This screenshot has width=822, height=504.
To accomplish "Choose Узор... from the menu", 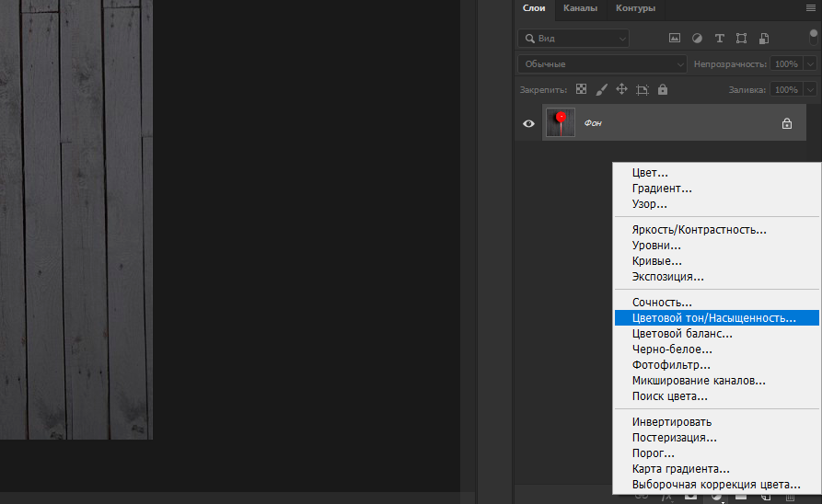I will 717,204.
